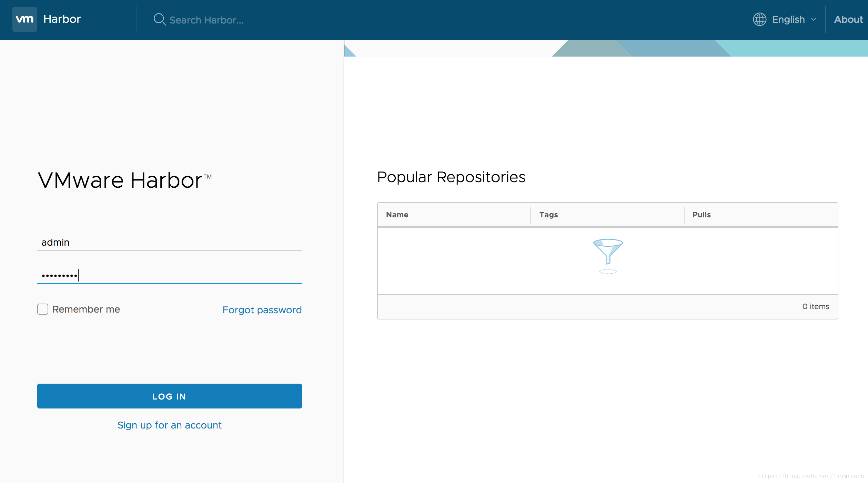Click the Popular Repositories heading

point(451,177)
